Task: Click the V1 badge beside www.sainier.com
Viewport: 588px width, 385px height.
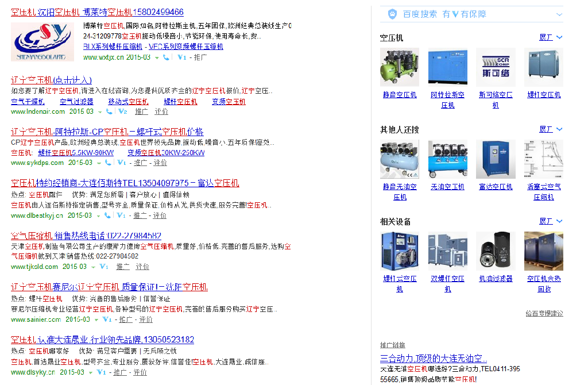Action: pos(107,319)
